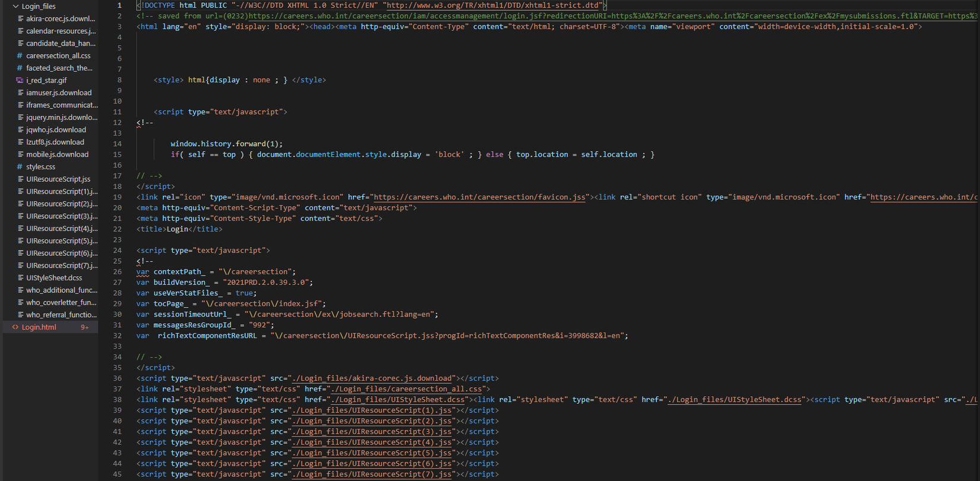
Task: Click the hash icon beside styles.css
Action: click(x=20, y=167)
